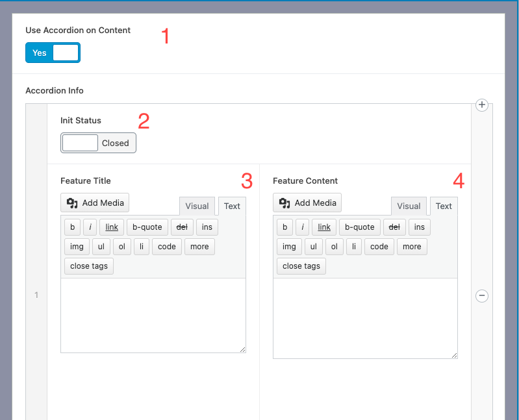Select the Text tab in Feature Content
Image resolution: width=519 pixels, height=420 pixels.
(444, 206)
